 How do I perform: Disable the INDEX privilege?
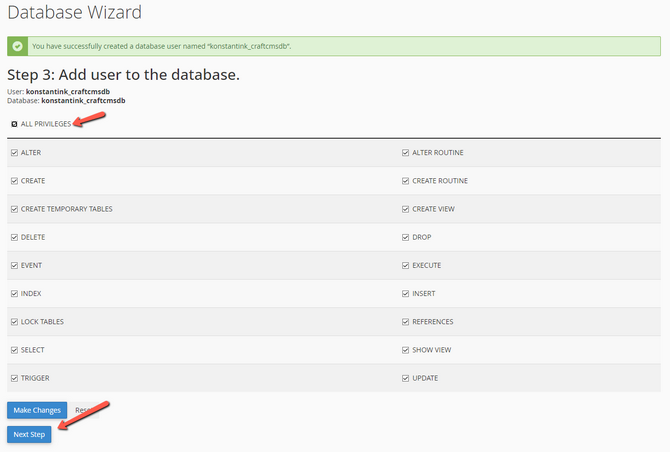tap(14, 294)
